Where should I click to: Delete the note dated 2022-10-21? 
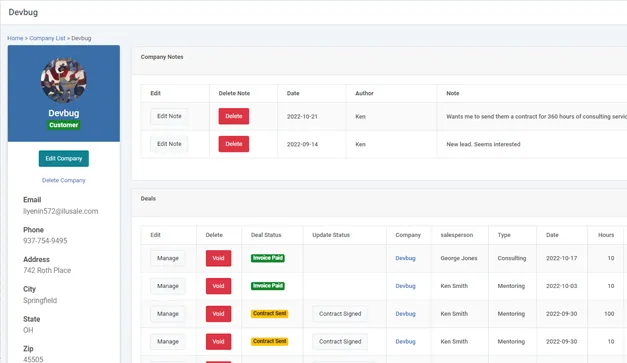234,116
